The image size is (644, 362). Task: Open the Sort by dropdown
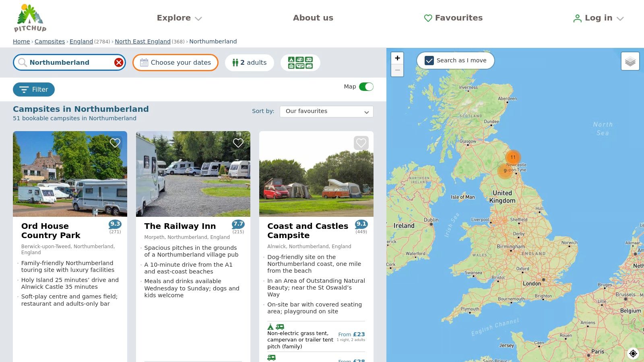[x=326, y=111]
